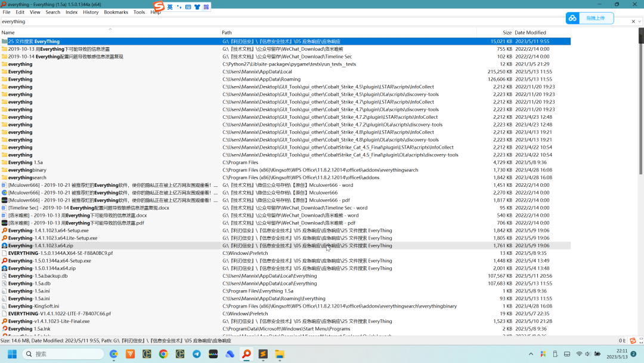Expand the search history dropdown arrow
Image resolution: width=644 pixels, height=363 pixels.
(x=639, y=21)
